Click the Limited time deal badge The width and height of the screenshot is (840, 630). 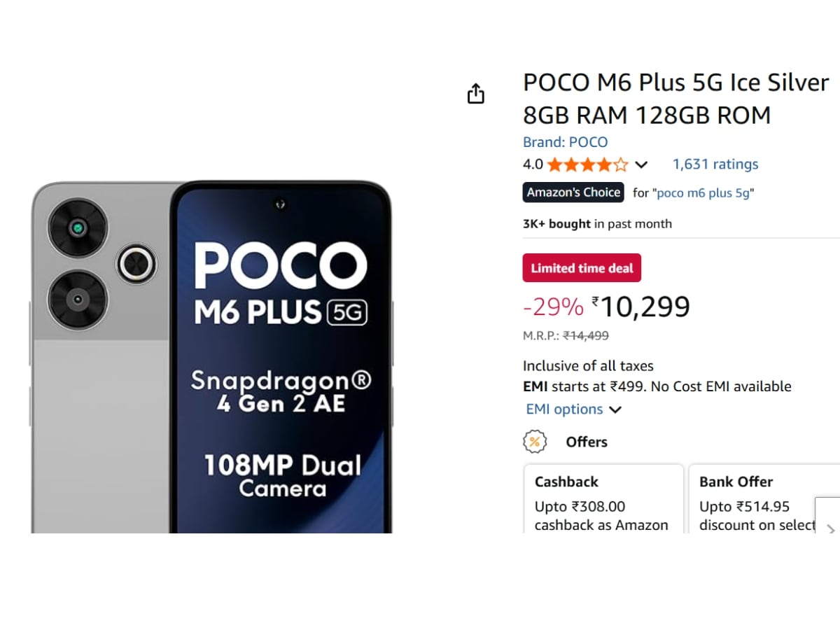[x=582, y=268]
